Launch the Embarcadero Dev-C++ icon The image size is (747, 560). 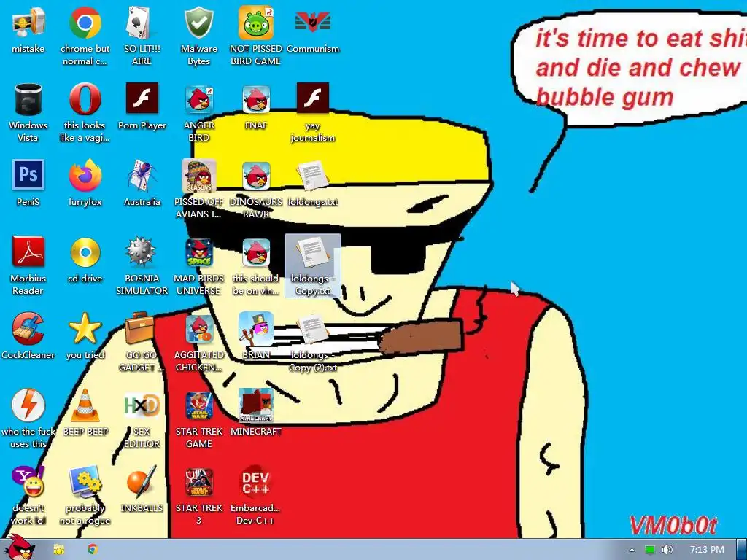click(x=256, y=482)
